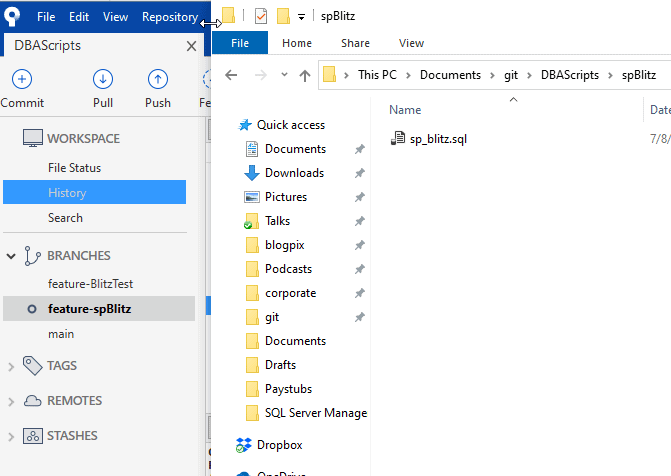Open the corporate folder
This screenshot has height=476, width=671.
[291, 293]
